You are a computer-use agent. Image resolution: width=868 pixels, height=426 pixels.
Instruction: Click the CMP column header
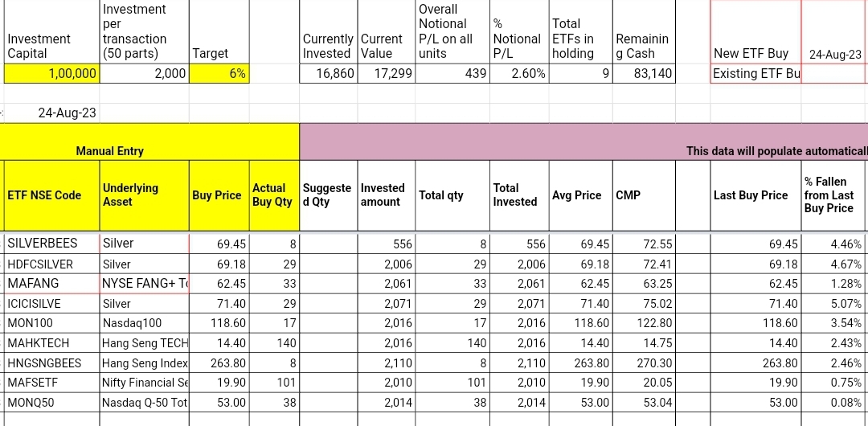[x=644, y=195]
